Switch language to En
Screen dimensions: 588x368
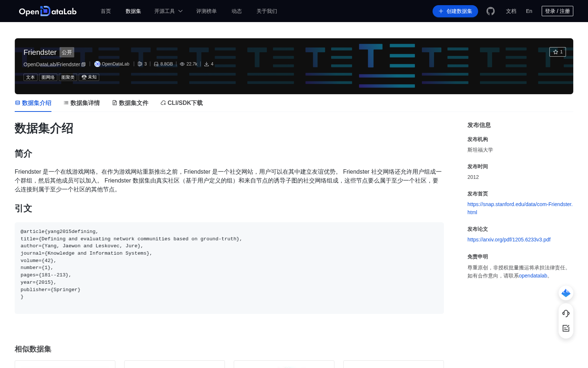pos(529,11)
